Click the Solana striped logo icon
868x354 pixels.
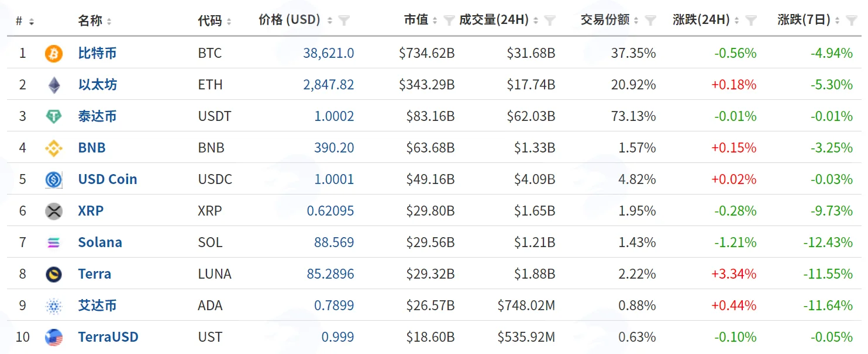click(54, 243)
